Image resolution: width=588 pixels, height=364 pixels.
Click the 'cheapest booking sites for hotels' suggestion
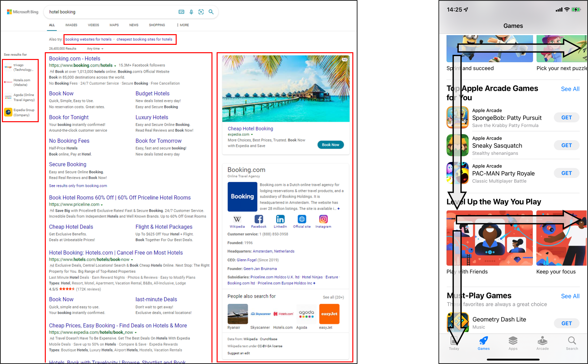coord(144,39)
